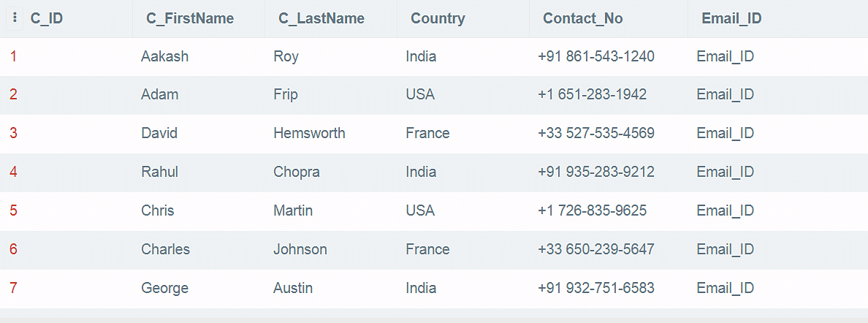
Task: Click the C_FirstName column header
Action: tap(190, 19)
